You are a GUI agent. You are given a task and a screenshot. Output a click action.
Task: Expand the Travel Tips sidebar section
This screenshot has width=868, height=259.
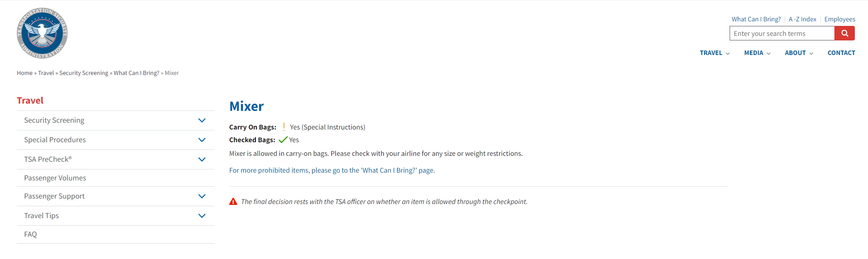[x=202, y=216]
